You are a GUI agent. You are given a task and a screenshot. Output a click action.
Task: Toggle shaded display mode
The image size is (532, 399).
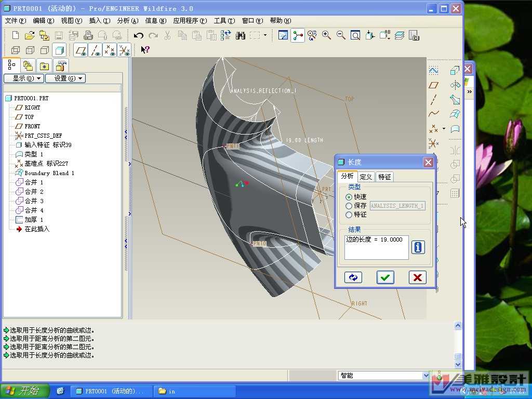coord(59,50)
